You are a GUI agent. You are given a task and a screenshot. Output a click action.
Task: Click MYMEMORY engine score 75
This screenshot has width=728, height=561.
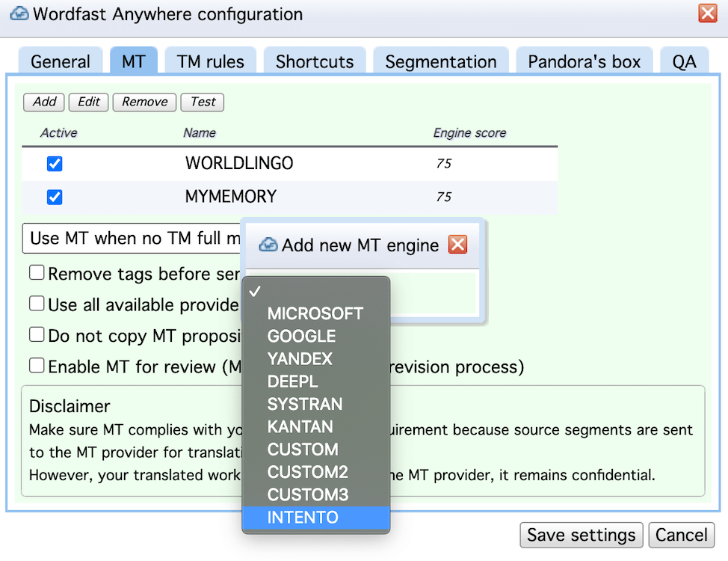point(444,197)
